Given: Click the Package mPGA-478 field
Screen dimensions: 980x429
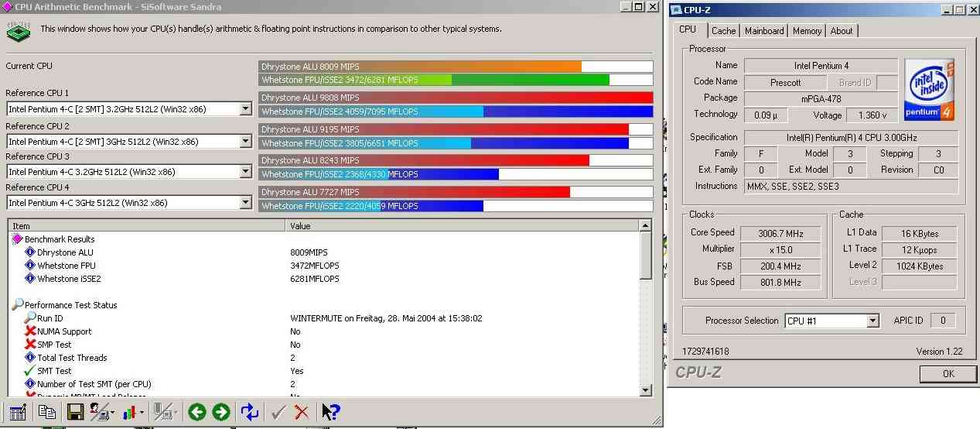Looking at the screenshot, I should point(821,98).
